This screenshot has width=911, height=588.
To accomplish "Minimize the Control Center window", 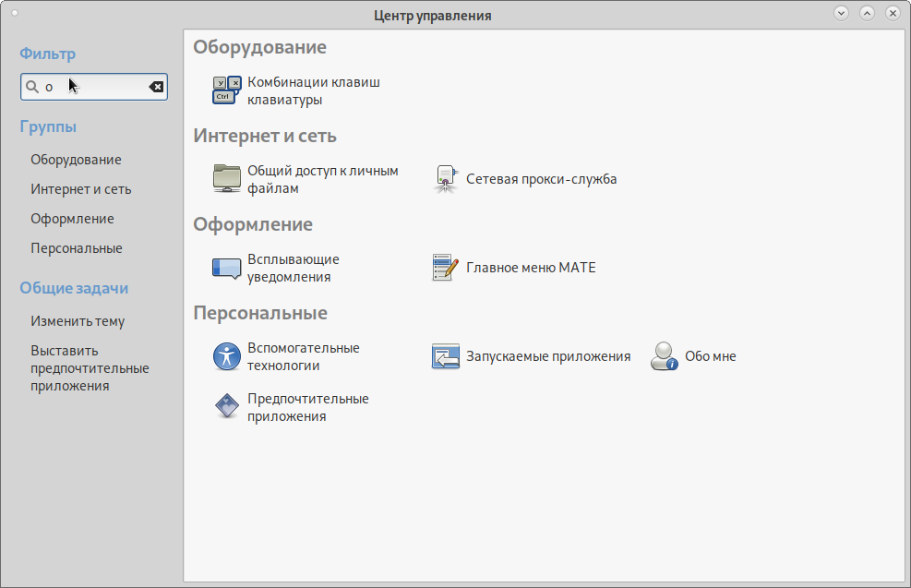I will click(841, 13).
